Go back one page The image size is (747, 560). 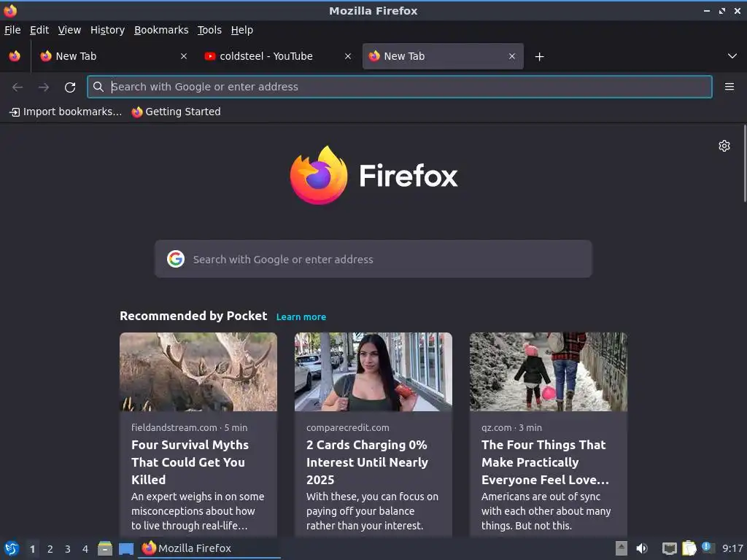point(18,87)
